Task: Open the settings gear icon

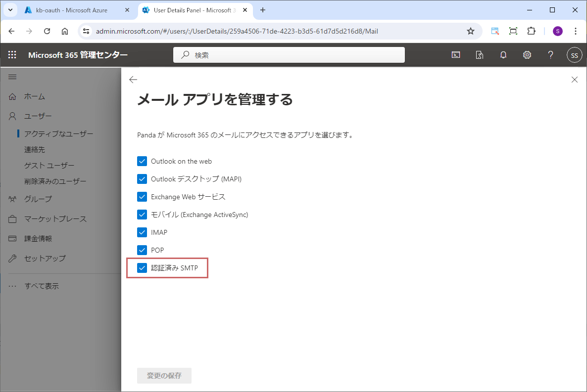Action: pyautogui.click(x=527, y=55)
